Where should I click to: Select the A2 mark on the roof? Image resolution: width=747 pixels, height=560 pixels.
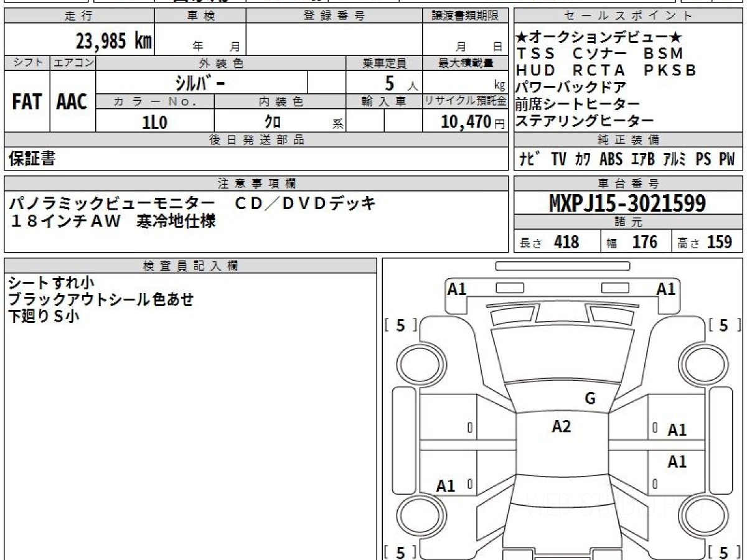(561, 426)
